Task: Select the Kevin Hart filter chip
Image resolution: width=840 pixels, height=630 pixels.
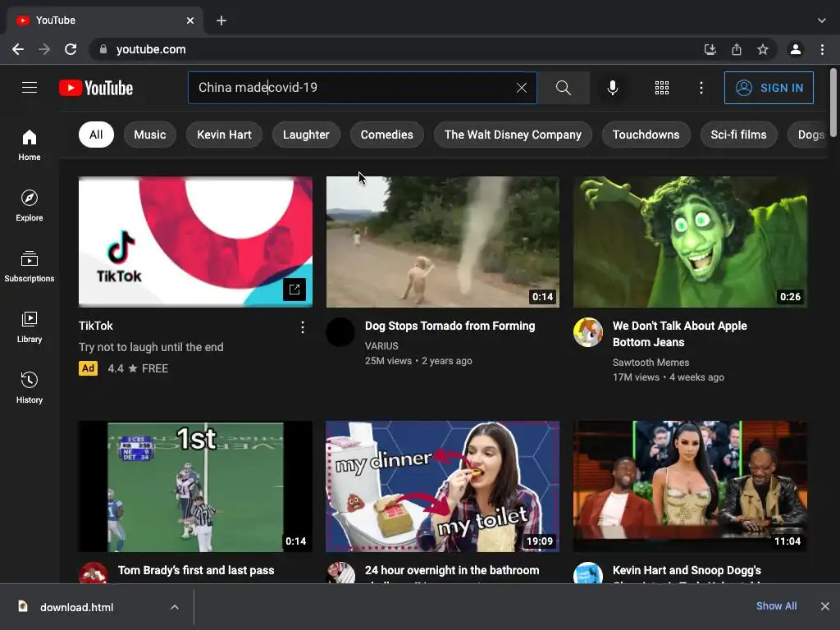Action: click(224, 135)
